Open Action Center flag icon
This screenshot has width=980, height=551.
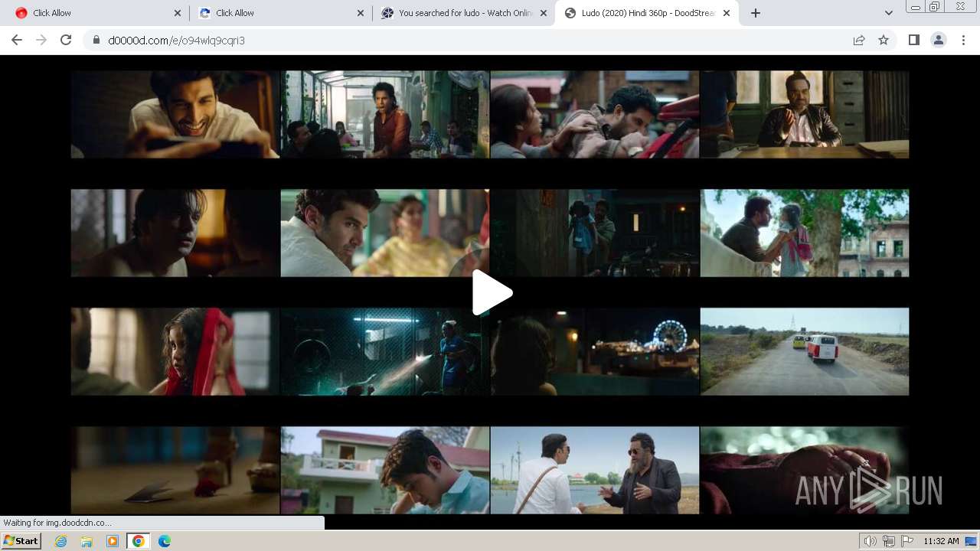[907, 541]
